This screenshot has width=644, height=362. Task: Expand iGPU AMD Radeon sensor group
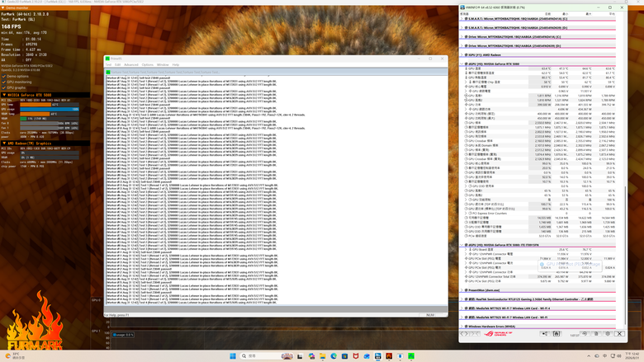tap(462, 55)
